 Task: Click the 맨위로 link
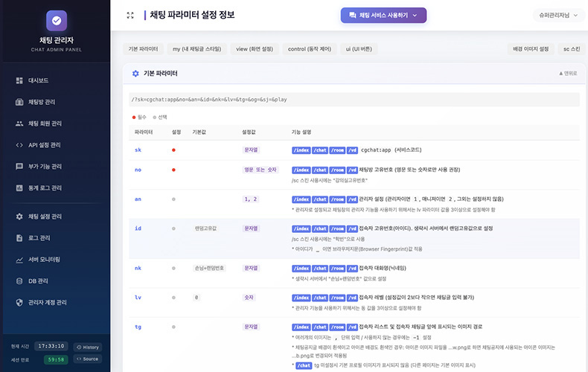click(x=568, y=74)
